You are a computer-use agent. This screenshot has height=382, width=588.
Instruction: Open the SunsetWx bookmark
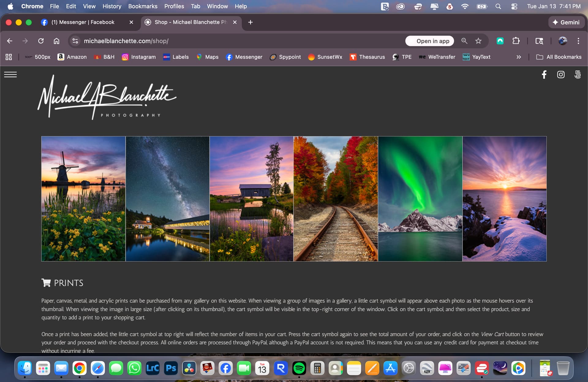[325, 57]
